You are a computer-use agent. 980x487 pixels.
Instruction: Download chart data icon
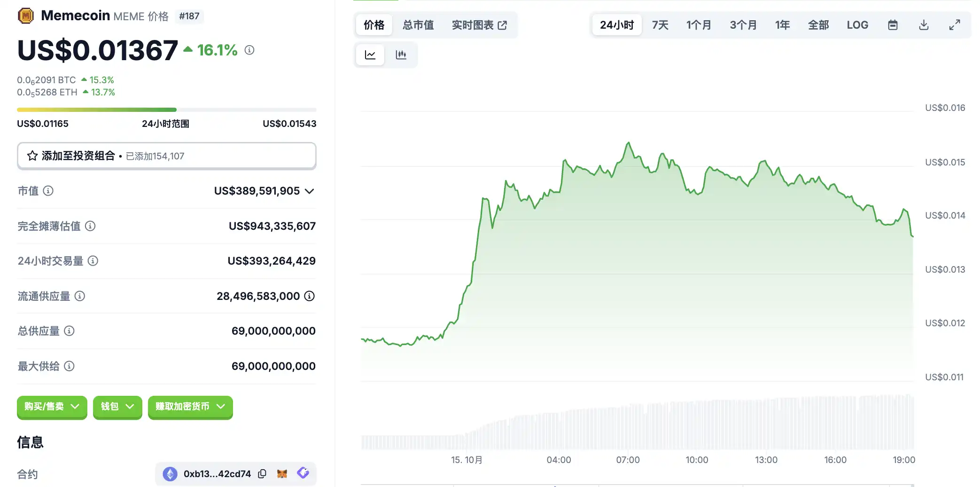click(924, 25)
